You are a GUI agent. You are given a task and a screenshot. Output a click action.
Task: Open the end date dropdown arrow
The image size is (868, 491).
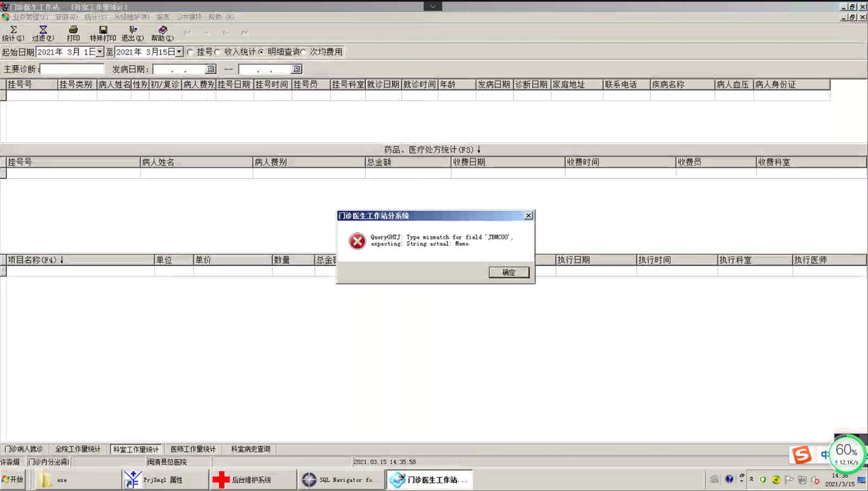click(x=179, y=52)
